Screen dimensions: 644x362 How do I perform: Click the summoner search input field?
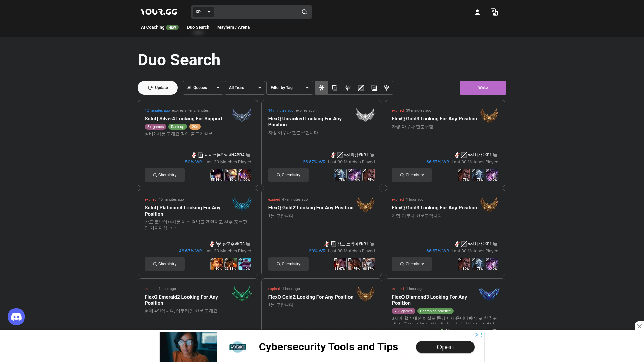[x=257, y=12]
